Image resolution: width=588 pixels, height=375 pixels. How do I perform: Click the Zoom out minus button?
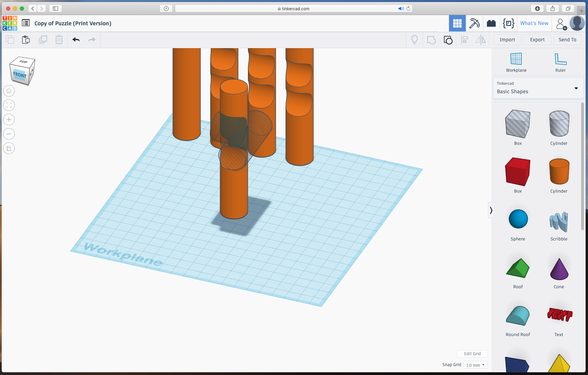[9, 134]
